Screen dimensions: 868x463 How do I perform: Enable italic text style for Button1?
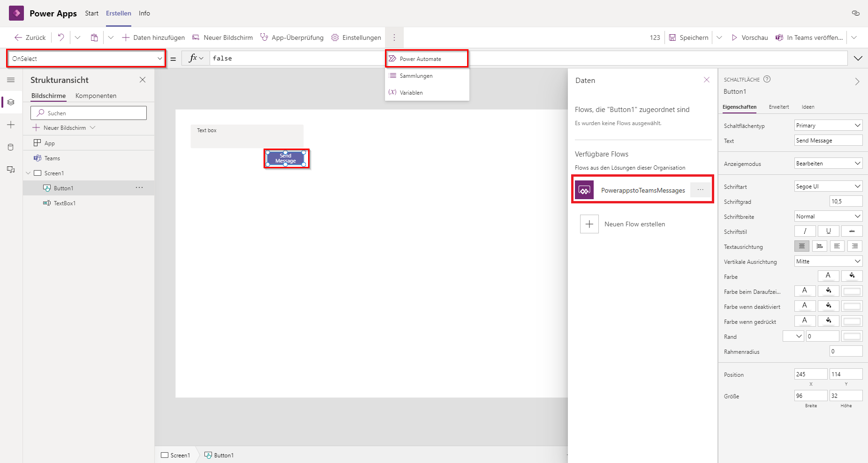click(x=805, y=231)
